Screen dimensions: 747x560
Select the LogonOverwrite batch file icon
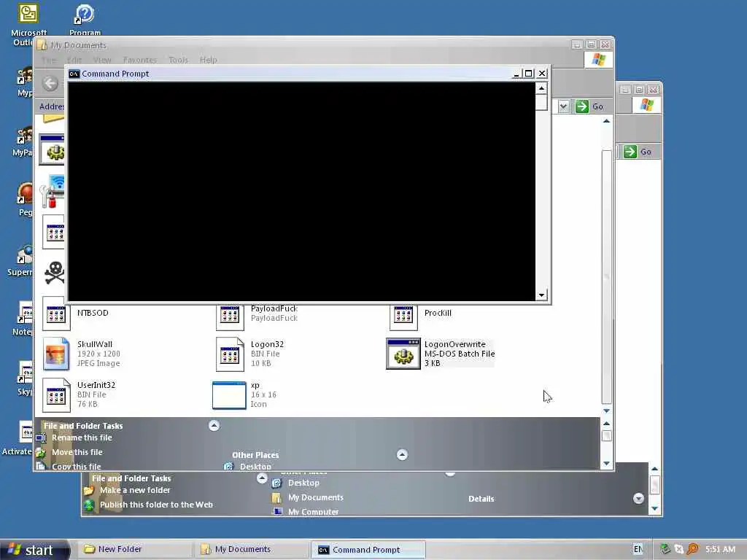[x=403, y=354]
